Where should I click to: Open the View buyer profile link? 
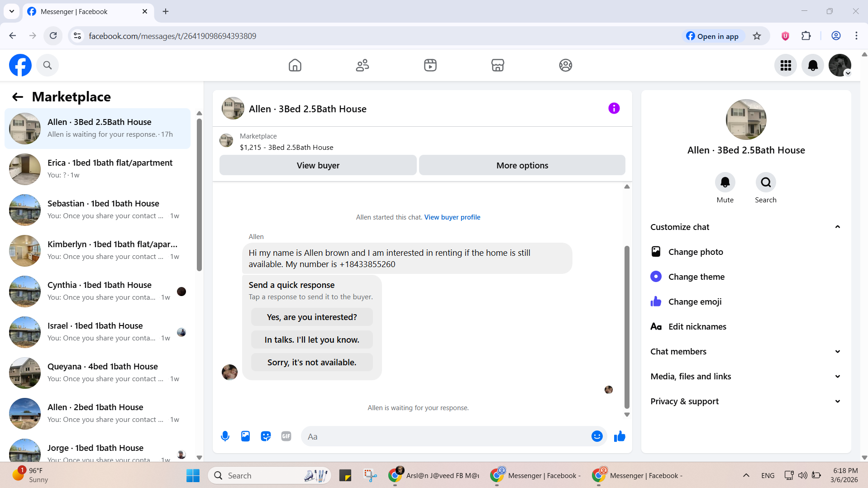[452, 217]
